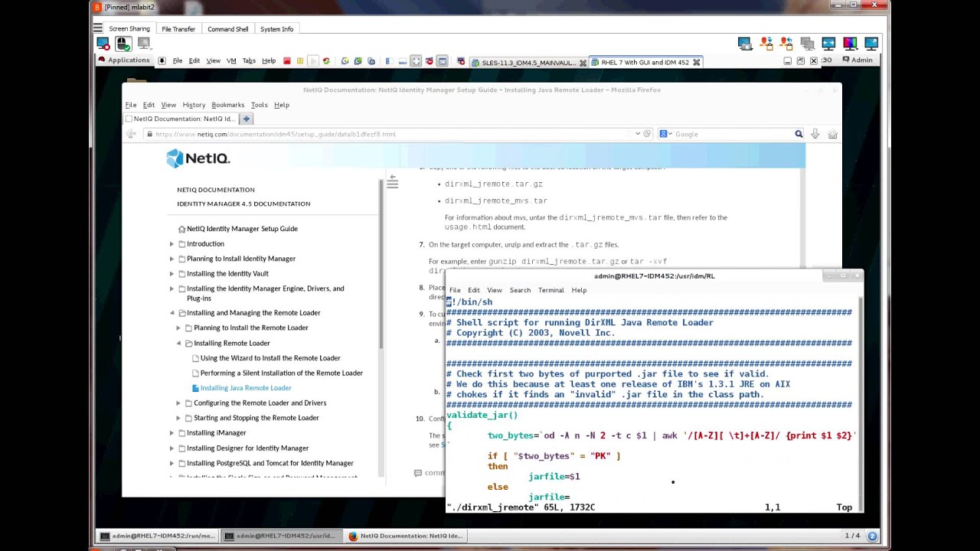Open the VM menu in VMware menubar
The height and width of the screenshot is (551, 980).
(231, 61)
